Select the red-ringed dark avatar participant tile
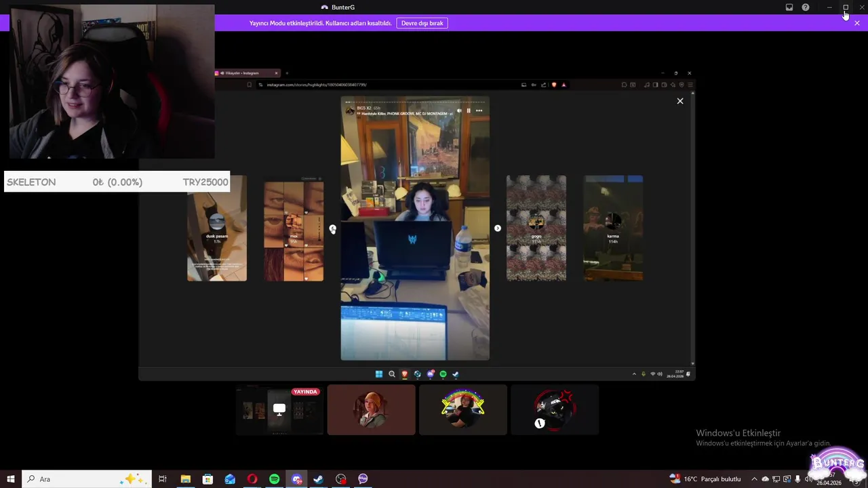This screenshot has height=488, width=868. click(x=555, y=409)
